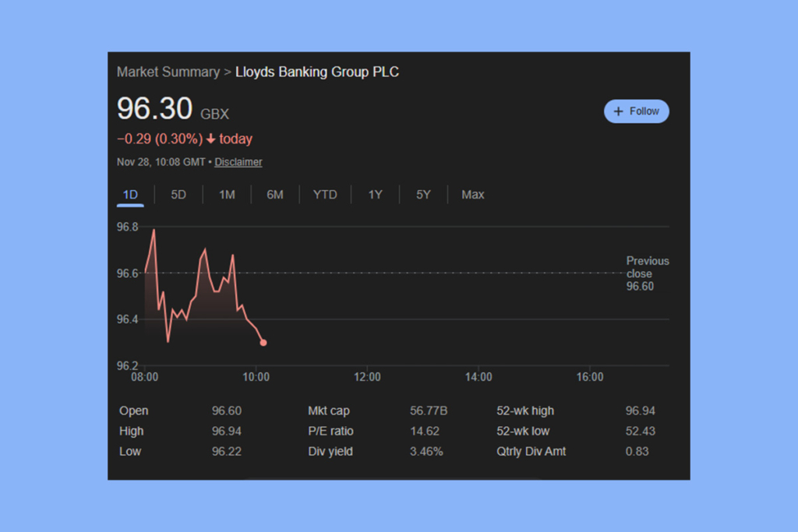This screenshot has width=798, height=532.
Task: Switch to the 5D chart view
Action: (178, 194)
